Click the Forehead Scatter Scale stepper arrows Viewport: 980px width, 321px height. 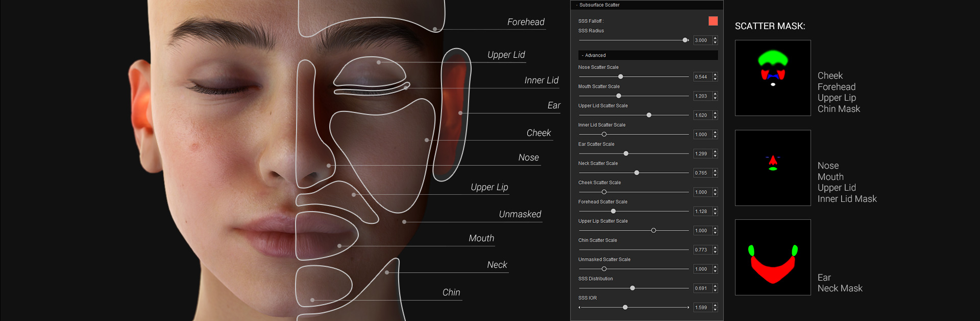(x=715, y=212)
